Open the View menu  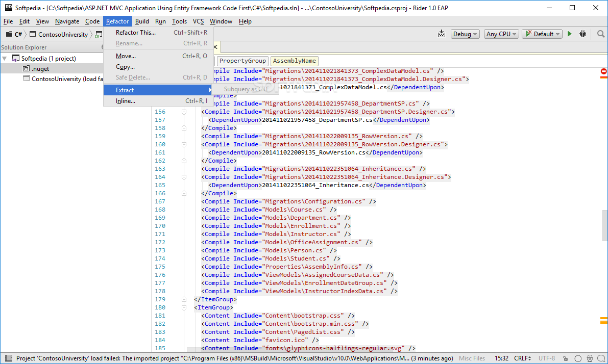[x=42, y=21]
